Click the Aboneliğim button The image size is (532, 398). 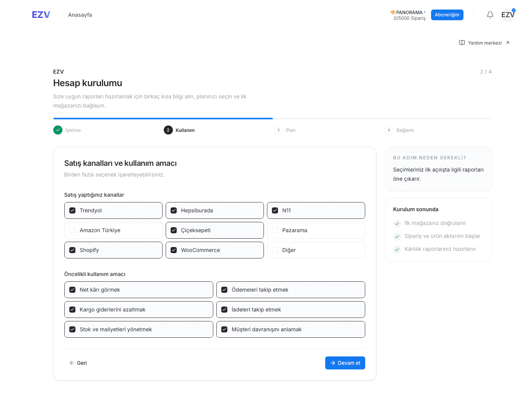(x=447, y=15)
